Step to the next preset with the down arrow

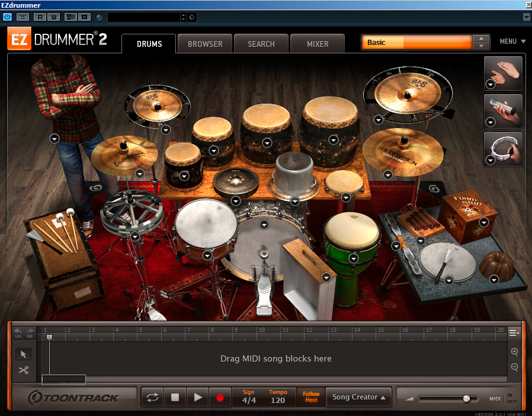(481, 46)
